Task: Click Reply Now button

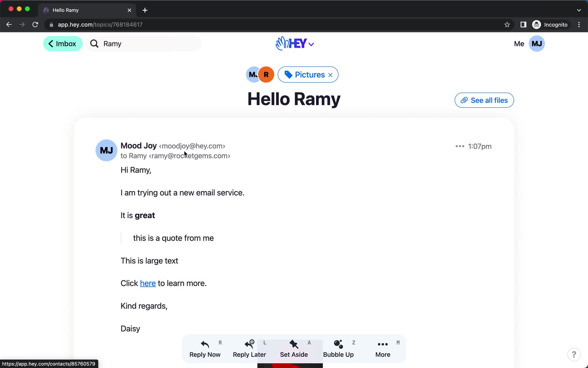Action: pyautogui.click(x=205, y=349)
